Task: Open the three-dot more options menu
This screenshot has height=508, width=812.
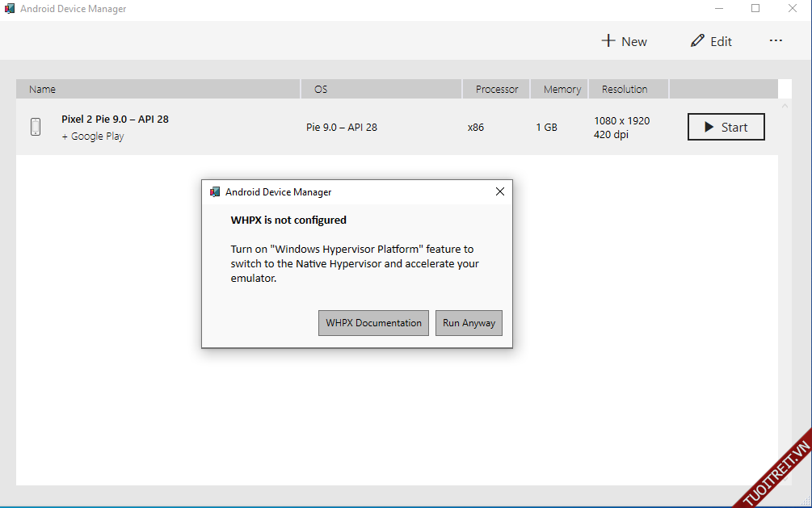Action: tap(776, 41)
